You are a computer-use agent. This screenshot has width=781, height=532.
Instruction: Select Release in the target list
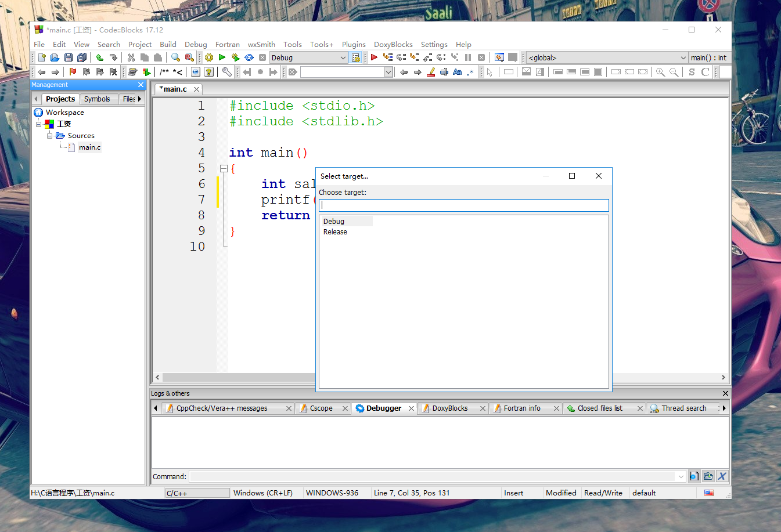click(335, 232)
